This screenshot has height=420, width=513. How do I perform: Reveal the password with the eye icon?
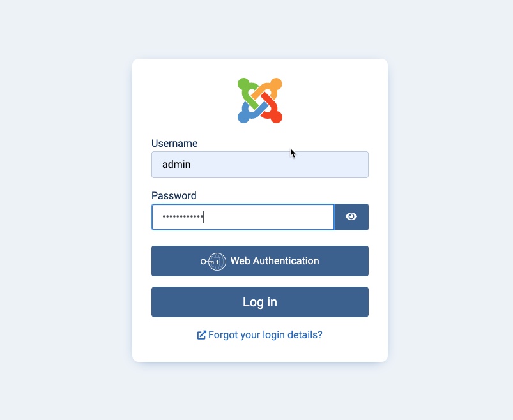[351, 216]
